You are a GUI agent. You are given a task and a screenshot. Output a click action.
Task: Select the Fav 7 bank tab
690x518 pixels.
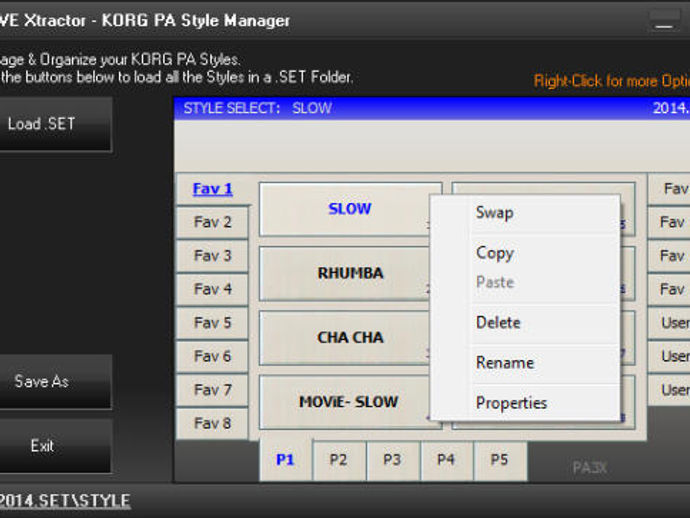pyautogui.click(x=213, y=389)
